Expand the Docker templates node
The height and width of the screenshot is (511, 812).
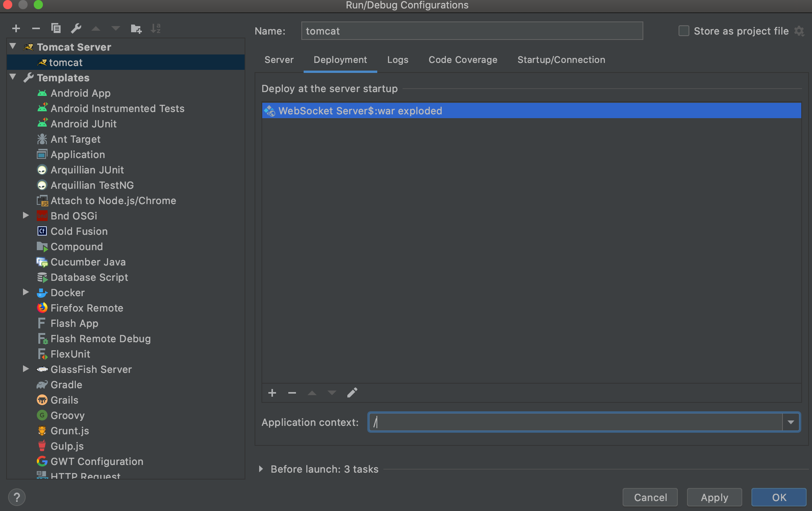26,292
